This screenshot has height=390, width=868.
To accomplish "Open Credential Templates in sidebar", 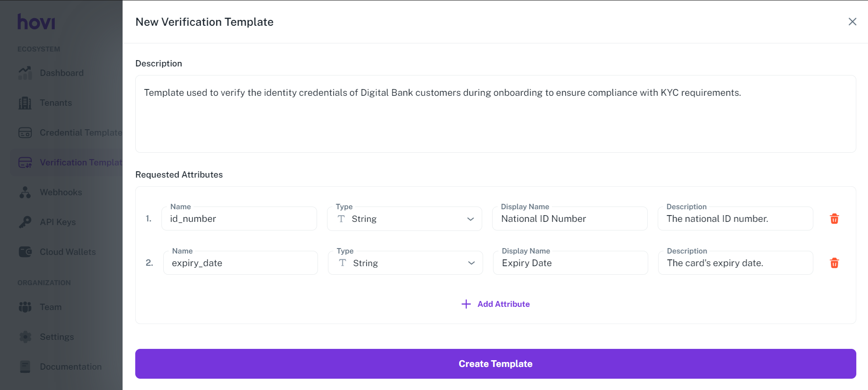I will [x=80, y=133].
